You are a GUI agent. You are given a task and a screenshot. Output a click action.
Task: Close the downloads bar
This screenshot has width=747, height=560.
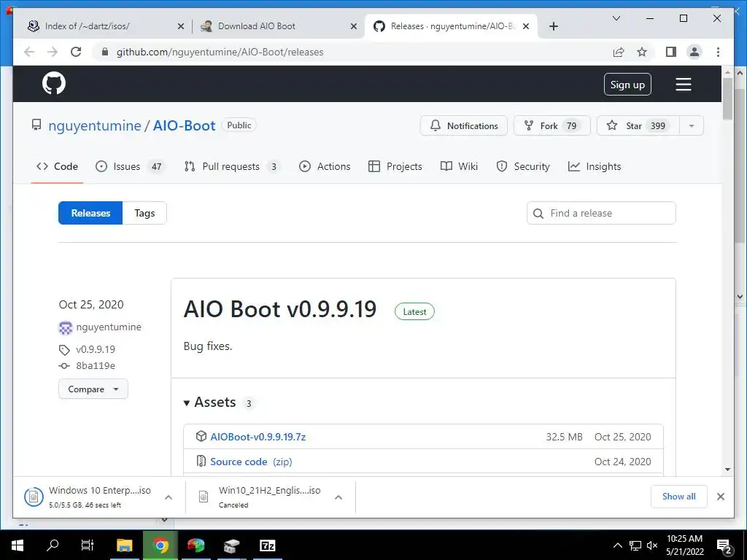[720, 497]
